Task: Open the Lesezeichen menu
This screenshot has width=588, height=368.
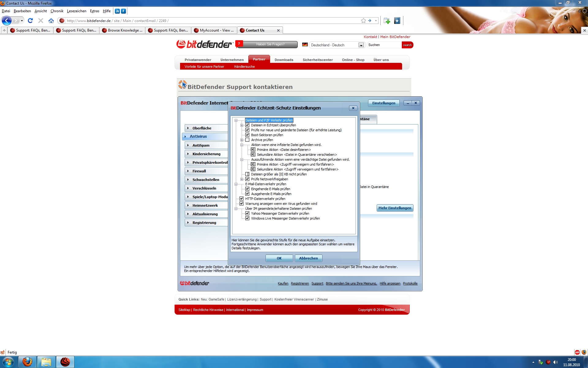Action: pos(77,11)
